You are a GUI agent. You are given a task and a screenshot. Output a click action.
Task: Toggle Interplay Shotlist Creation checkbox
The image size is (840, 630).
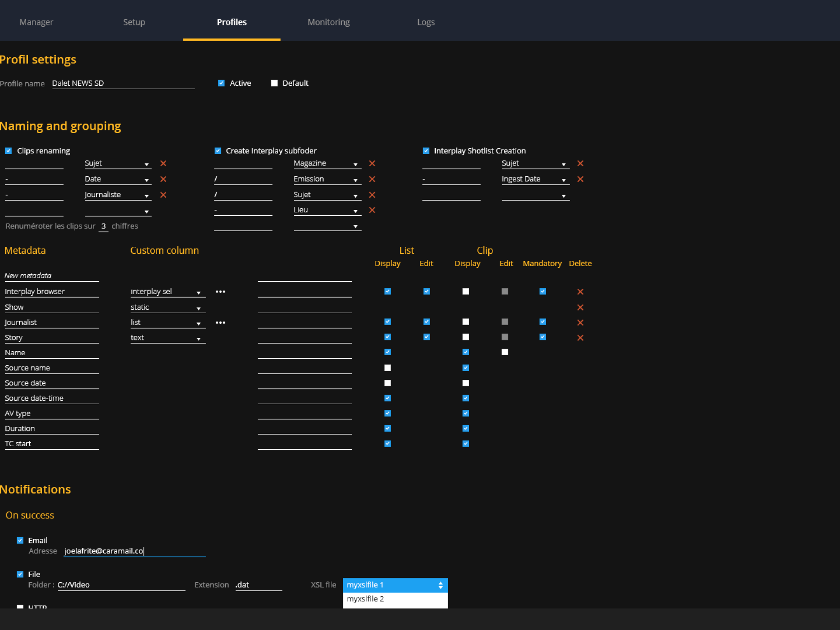coord(426,150)
